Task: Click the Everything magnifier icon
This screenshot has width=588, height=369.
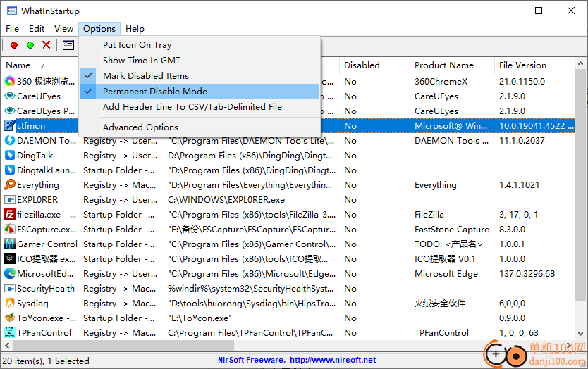Action: pyautogui.click(x=9, y=184)
